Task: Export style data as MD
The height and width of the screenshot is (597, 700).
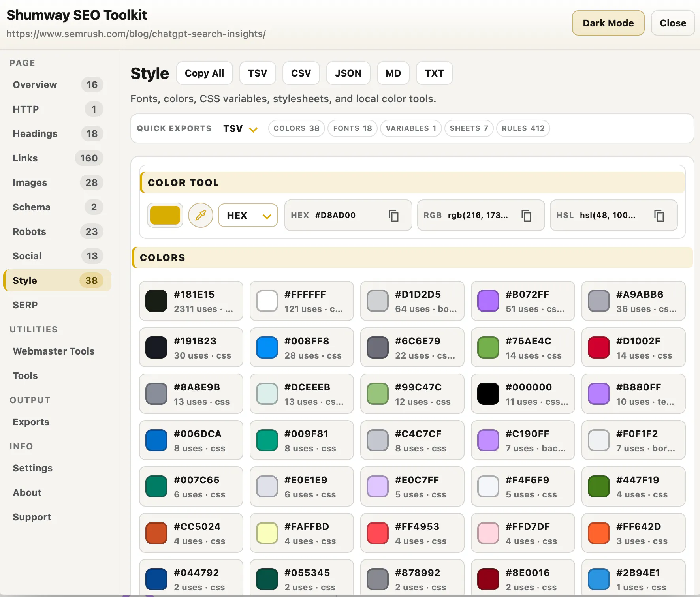Action: click(x=393, y=73)
